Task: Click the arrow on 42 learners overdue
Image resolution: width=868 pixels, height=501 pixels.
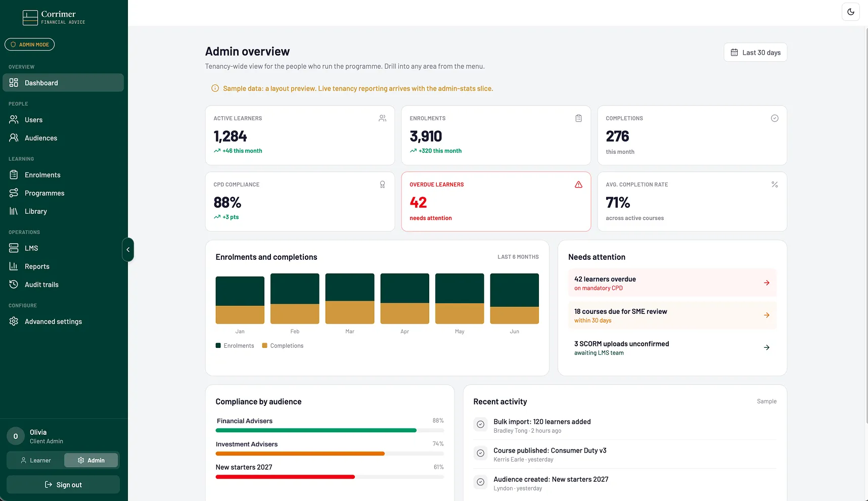Action: click(766, 283)
